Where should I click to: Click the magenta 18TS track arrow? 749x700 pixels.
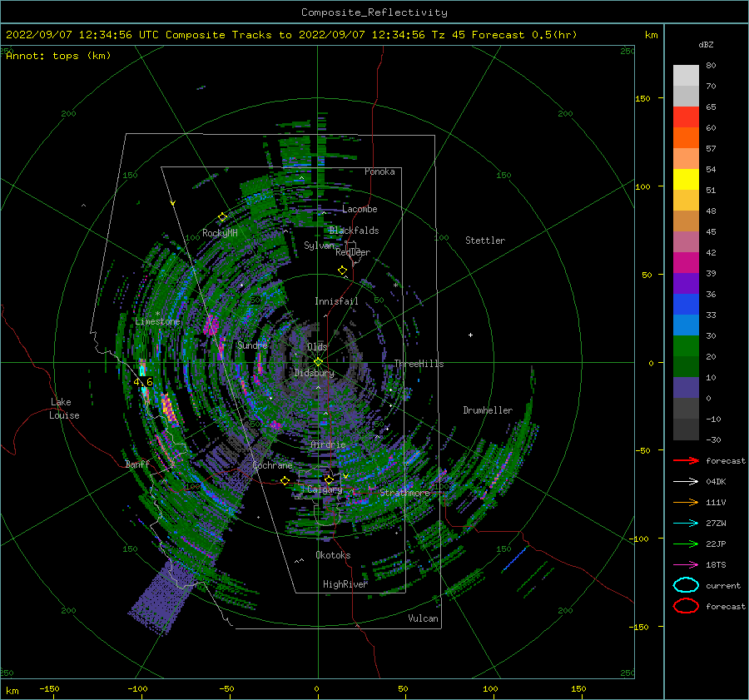pyautogui.click(x=686, y=565)
